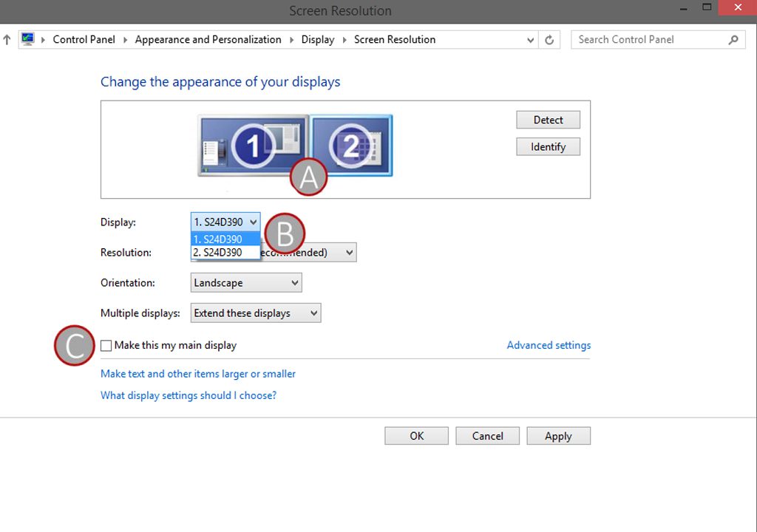The width and height of the screenshot is (757, 532).
Task: Click the up arrow navigation icon
Action: click(7, 40)
